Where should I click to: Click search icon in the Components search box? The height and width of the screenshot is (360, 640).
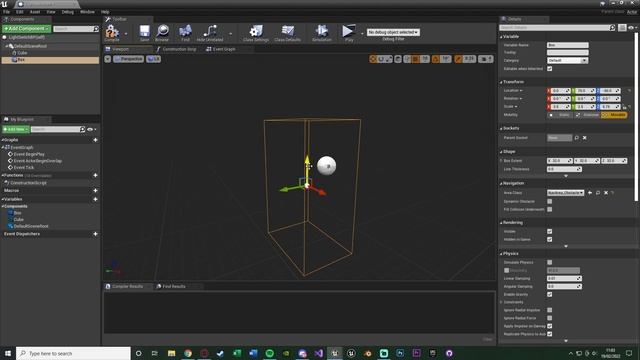click(x=96, y=29)
